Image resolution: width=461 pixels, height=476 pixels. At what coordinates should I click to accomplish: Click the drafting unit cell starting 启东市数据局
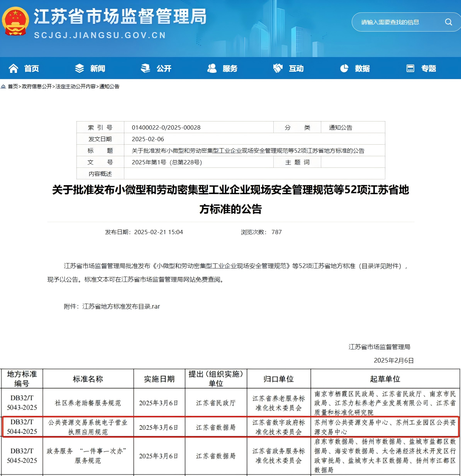pyautogui.click(x=385, y=456)
